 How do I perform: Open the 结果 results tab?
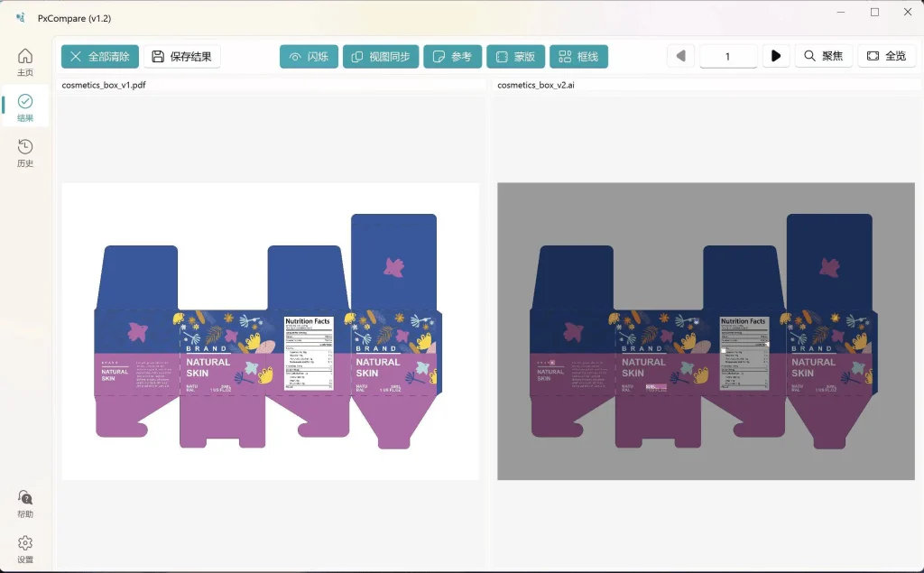point(25,107)
